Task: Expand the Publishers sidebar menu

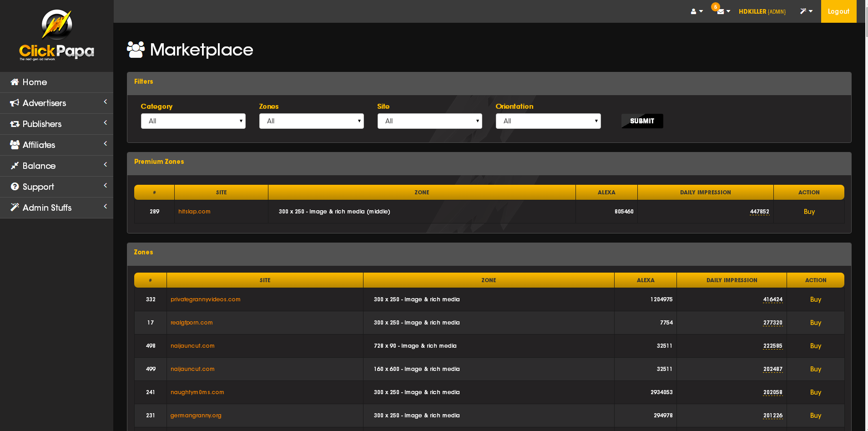Action: (x=56, y=124)
